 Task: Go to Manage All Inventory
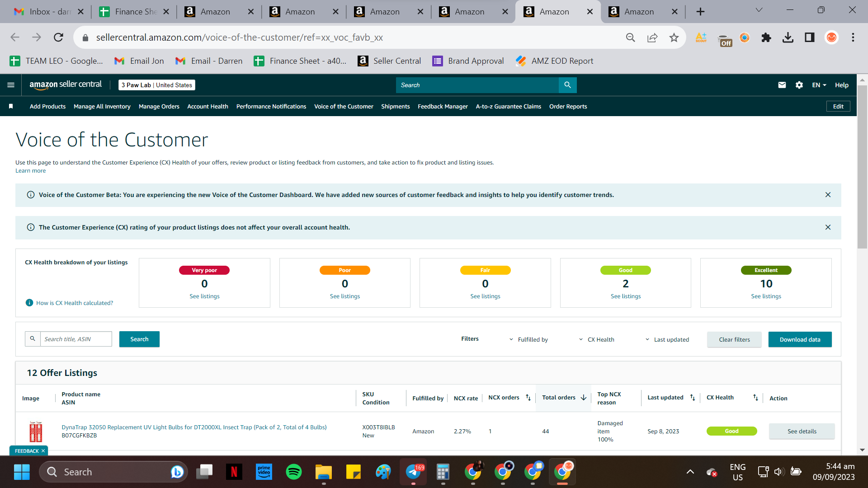(102, 107)
